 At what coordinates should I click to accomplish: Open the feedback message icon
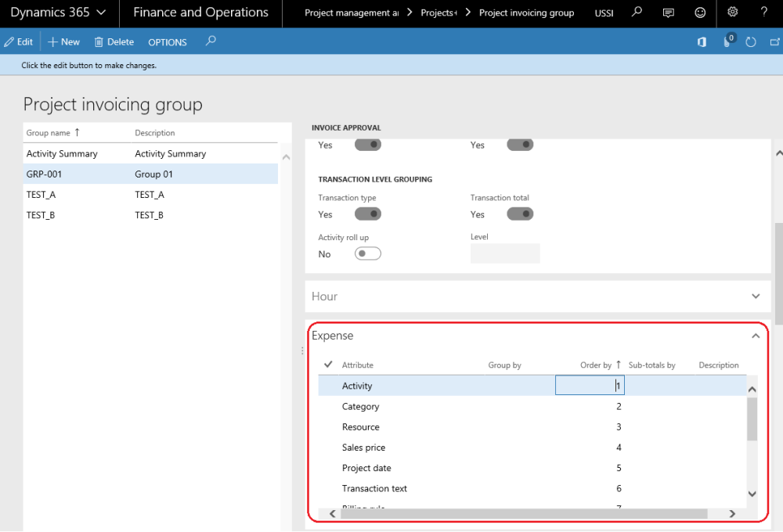(x=668, y=13)
